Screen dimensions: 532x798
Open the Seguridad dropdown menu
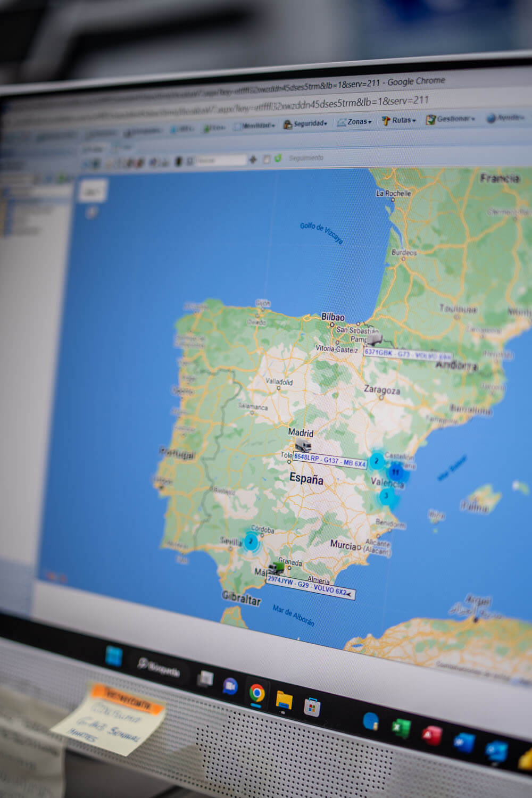pos(305,124)
